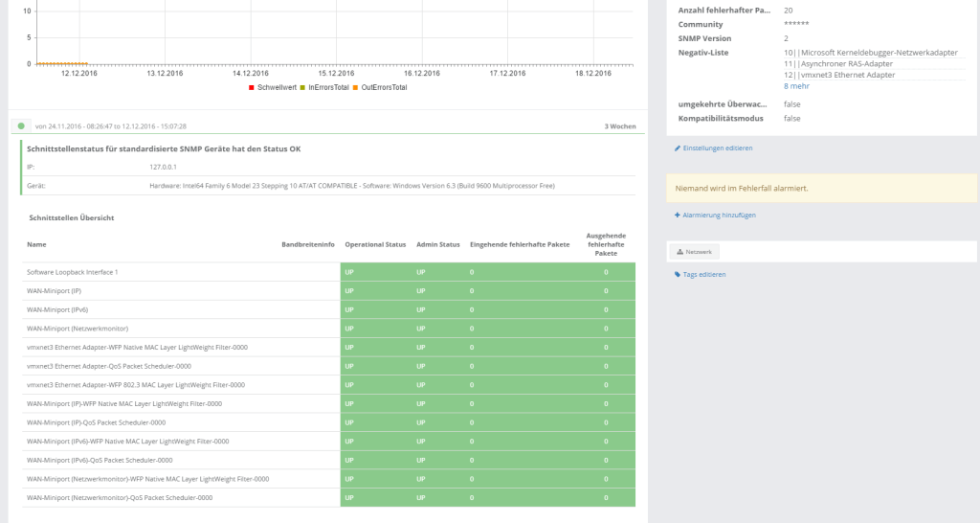Sort table by Name column header
Viewport: 980px width, 523px height.
click(36, 244)
